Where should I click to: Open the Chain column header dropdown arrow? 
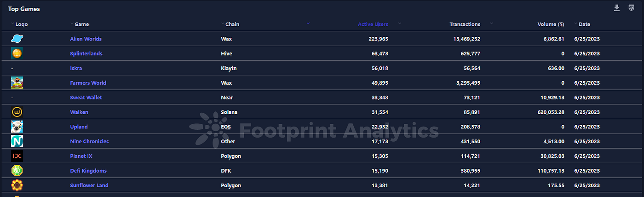(x=223, y=23)
